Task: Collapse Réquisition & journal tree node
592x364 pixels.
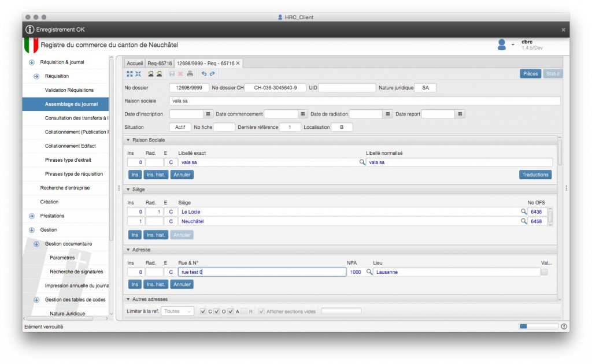Action: pos(32,62)
